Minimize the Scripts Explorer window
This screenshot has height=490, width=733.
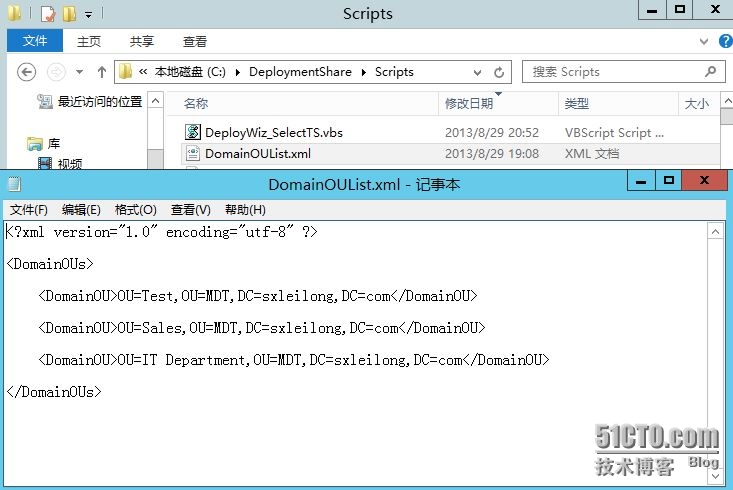(652, 10)
